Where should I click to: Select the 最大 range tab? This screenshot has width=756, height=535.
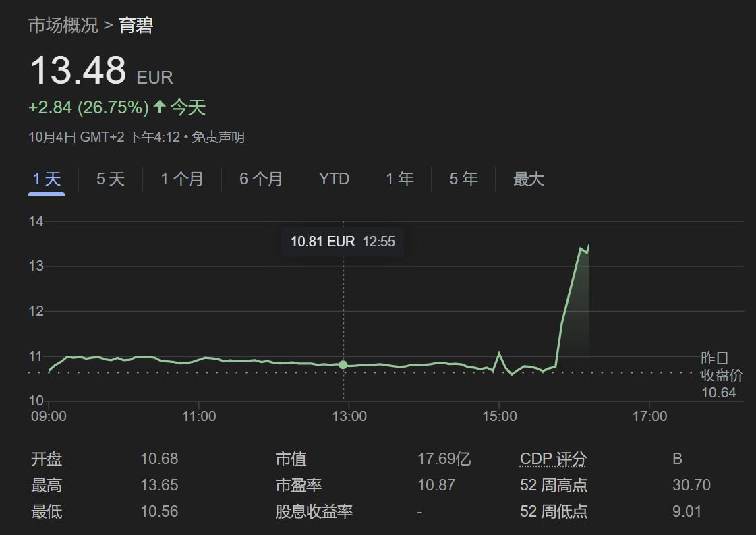529,179
